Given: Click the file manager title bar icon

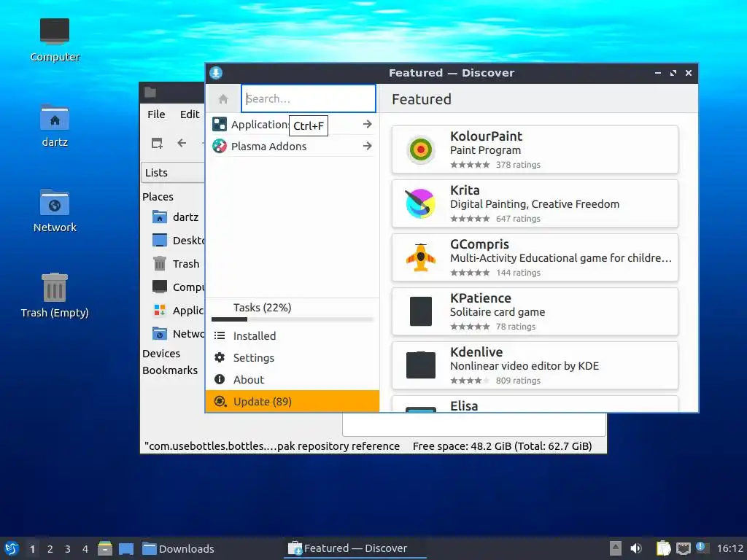Looking at the screenshot, I should coord(150,92).
